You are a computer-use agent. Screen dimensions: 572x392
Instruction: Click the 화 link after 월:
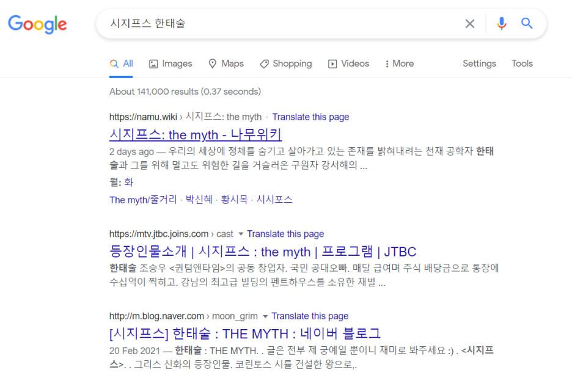(129, 183)
